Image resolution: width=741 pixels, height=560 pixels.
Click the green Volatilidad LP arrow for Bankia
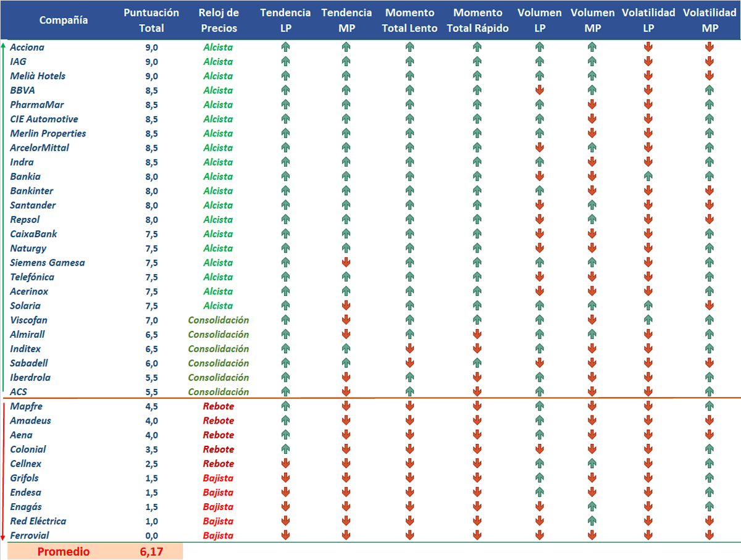[648, 177]
